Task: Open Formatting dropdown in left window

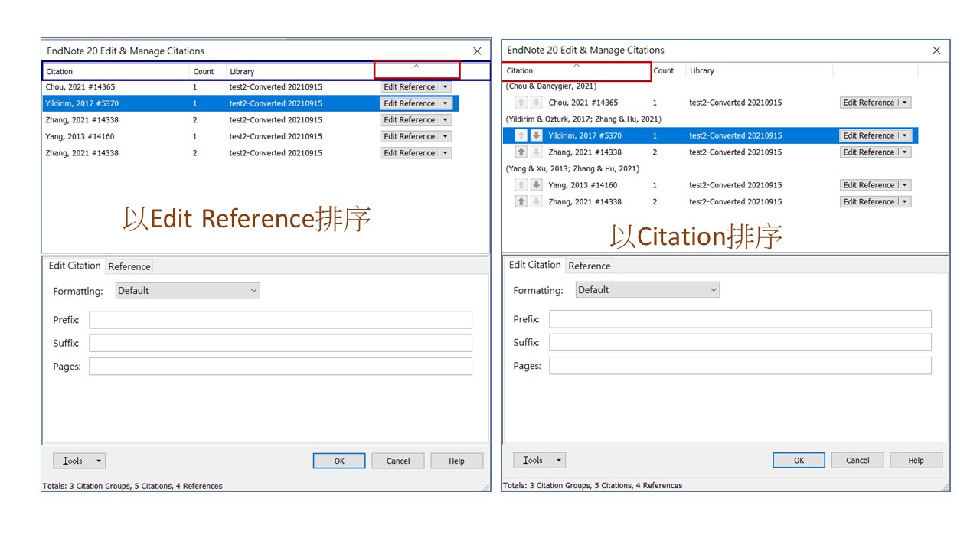Action: click(x=188, y=291)
